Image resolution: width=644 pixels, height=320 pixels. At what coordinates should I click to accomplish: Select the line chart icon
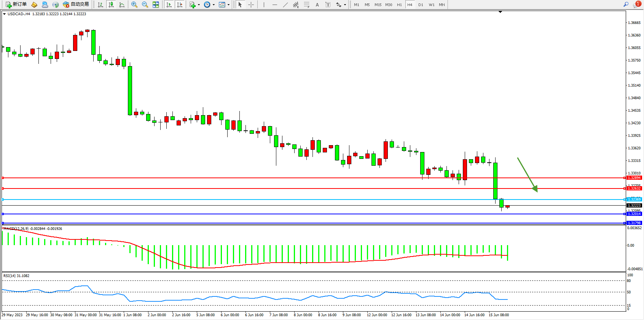coord(122,5)
